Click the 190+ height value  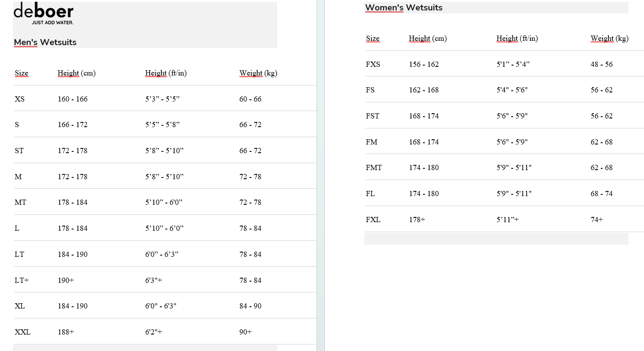pos(66,280)
